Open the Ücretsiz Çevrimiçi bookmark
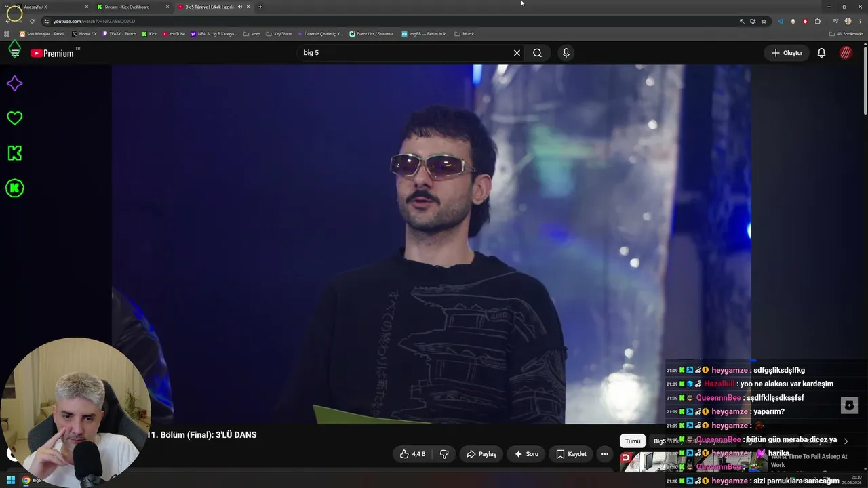 click(x=321, y=33)
